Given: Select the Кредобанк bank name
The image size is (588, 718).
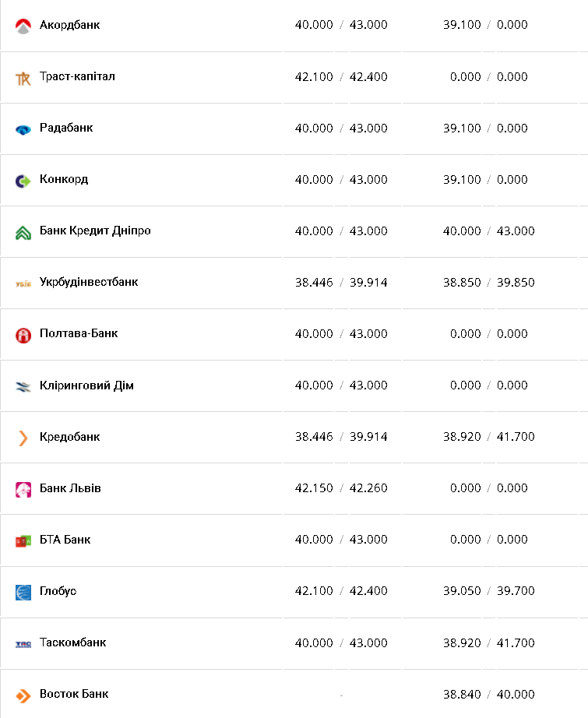Looking at the screenshot, I should click(69, 437).
